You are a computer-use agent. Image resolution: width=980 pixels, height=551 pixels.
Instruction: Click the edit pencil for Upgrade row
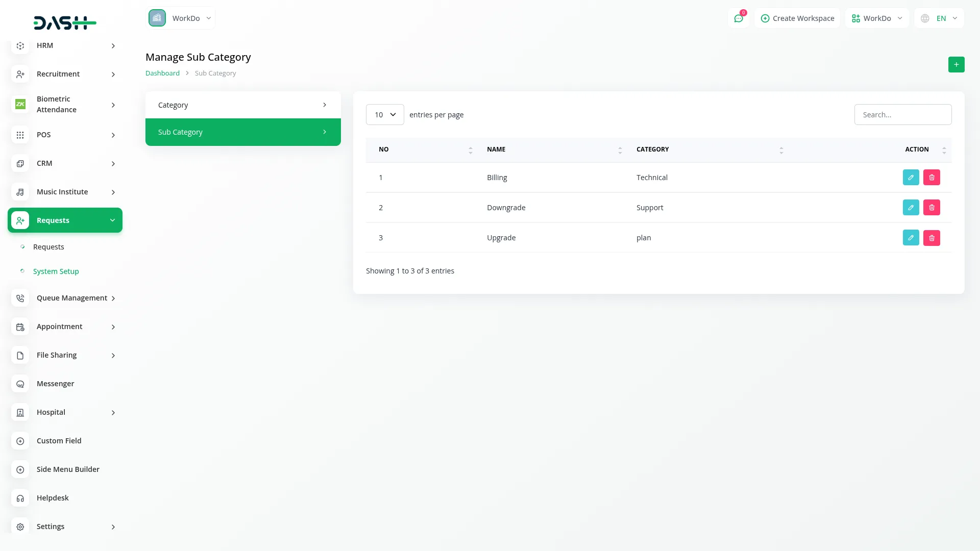tap(911, 238)
